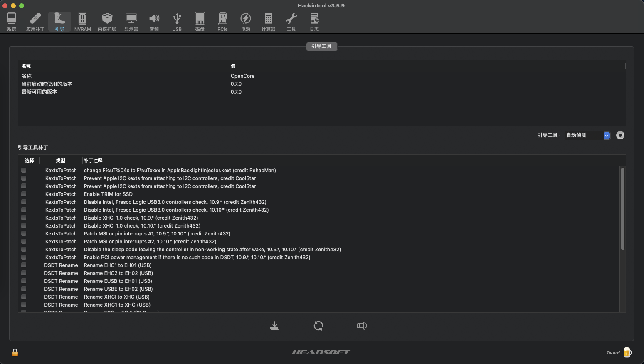Check Rename XHCI to XHC checkbox
The height and width of the screenshot is (364, 644).
click(x=24, y=297)
